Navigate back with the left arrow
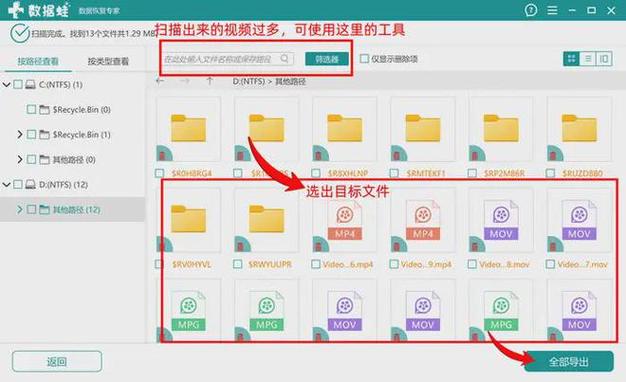The image size is (626, 382). point(160,81)
